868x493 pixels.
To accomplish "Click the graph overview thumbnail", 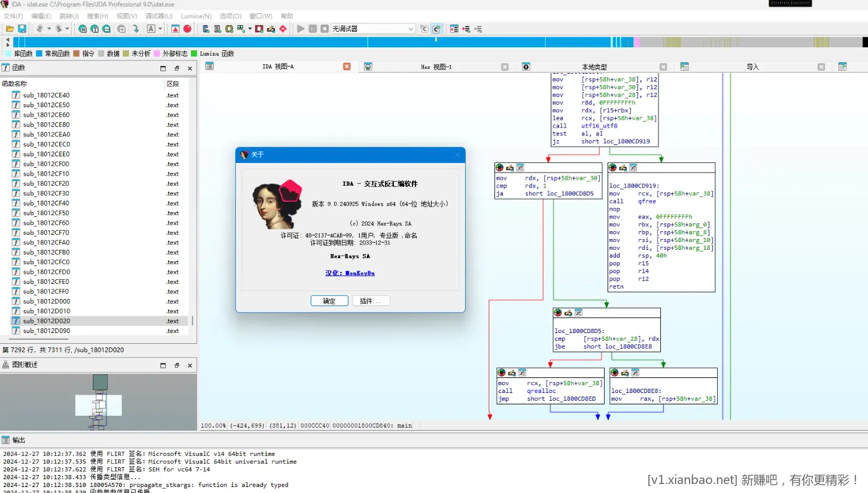I will point(98,401).
